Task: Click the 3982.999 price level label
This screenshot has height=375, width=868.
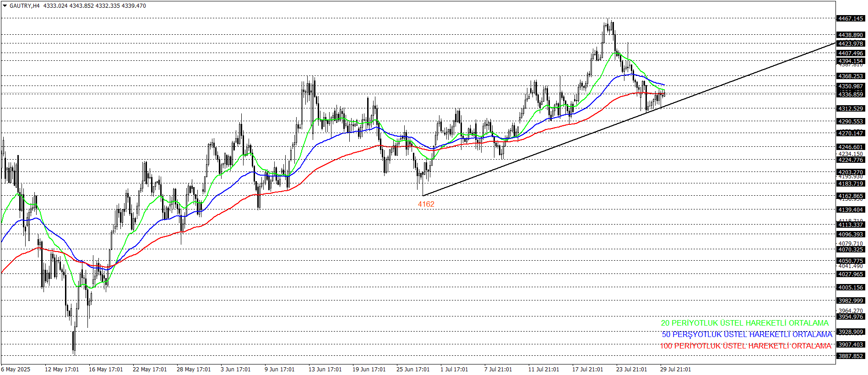Action: pyautogui.click(x=851, y=301)
